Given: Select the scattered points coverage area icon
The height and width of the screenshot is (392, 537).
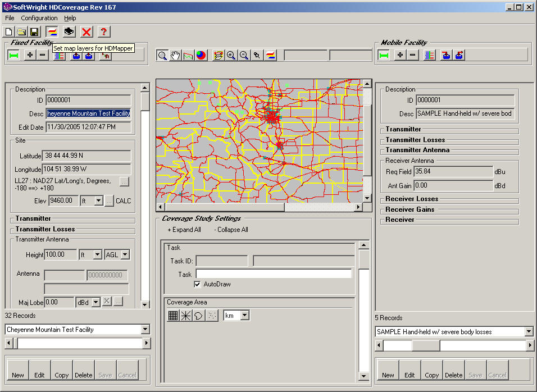Looking at the screenshot, I should click(212, 315).
